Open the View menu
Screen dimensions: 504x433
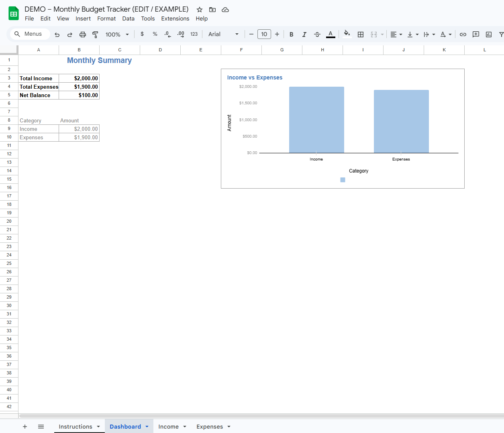[x=63, y=18]
